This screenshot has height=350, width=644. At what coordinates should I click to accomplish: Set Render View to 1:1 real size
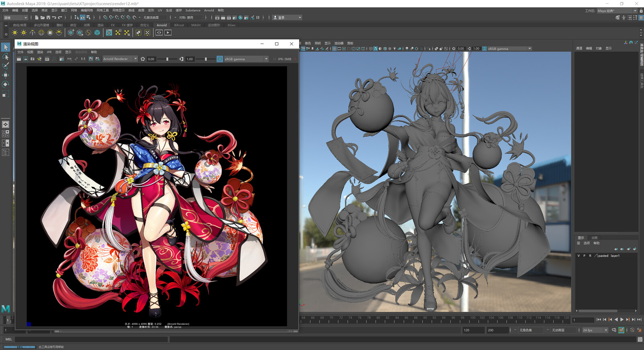[x=83, y=59]
